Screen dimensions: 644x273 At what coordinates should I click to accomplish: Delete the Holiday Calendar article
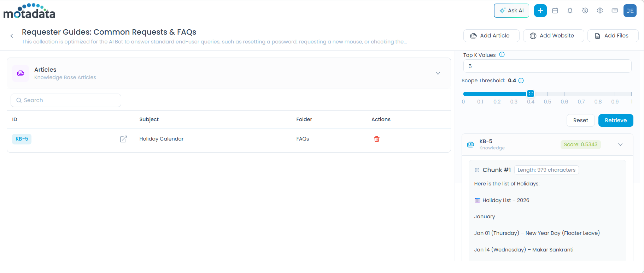pos(376,139)
